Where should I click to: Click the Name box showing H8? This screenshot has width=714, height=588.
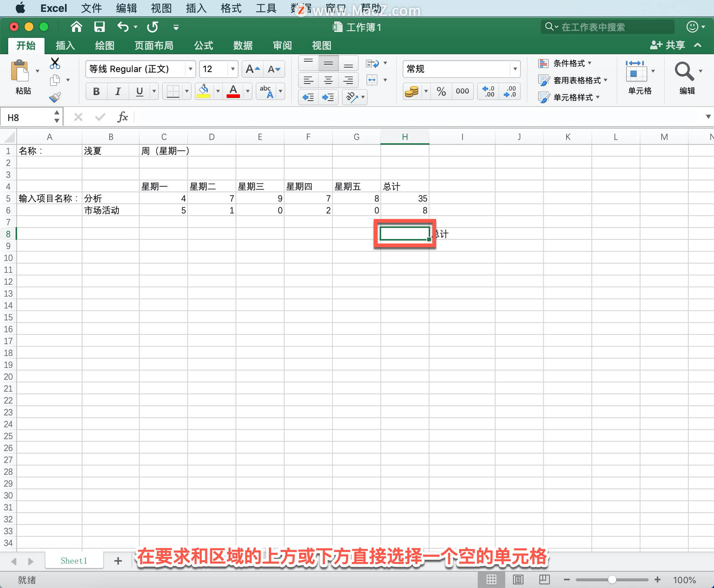pyautogui.click(x=26, y=117)
